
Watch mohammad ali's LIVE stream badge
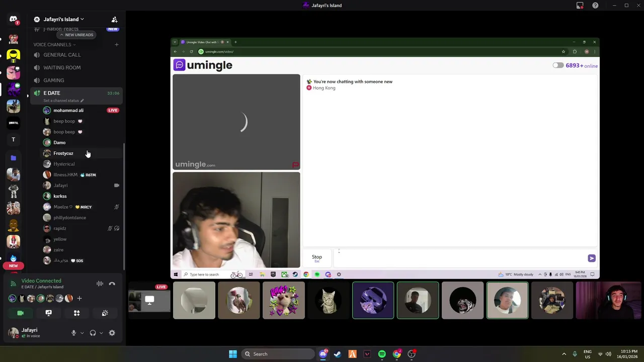click(x=113, y=111)
